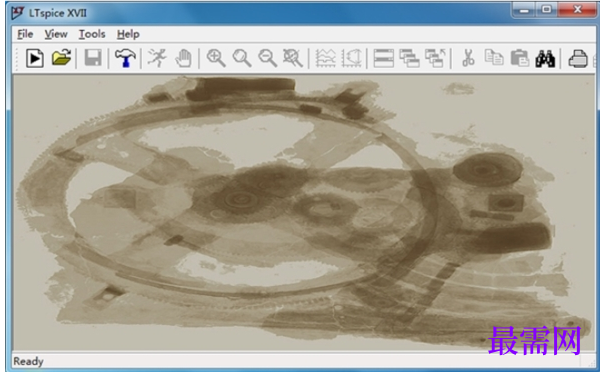
Task: Click the Run simulation running-man icon
Action: 157,58
